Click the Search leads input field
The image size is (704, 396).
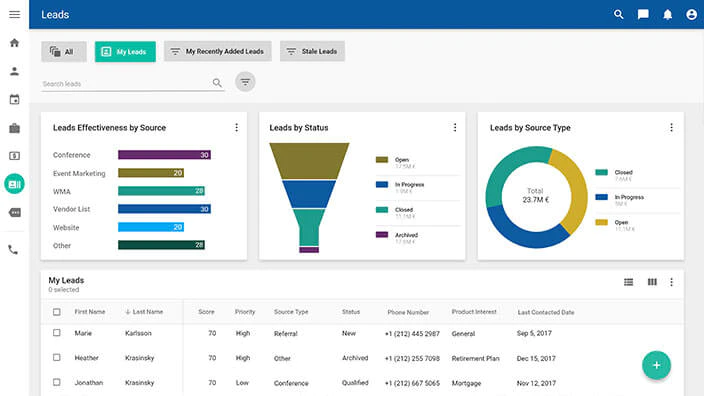click(x=127, y=84)
